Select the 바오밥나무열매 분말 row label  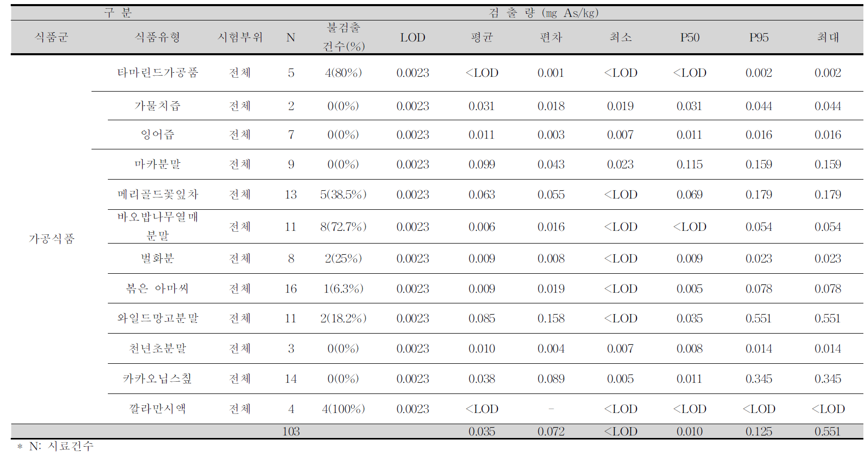(157, 226)
